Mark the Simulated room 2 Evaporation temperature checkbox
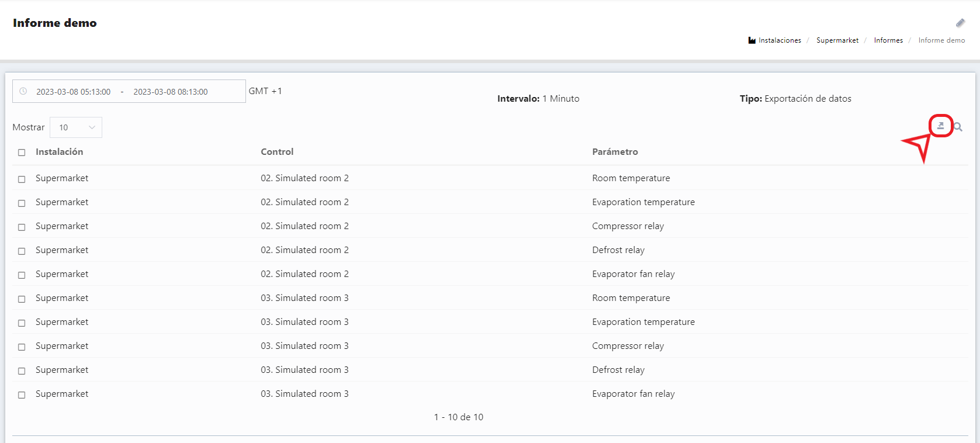The image size is (980, 443). [22, 203]
